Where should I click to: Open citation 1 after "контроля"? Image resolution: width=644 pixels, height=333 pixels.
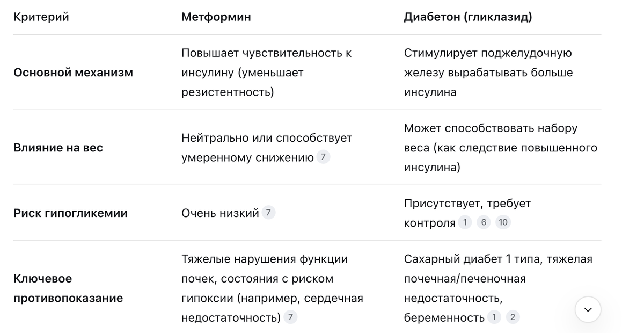point(465,222)
